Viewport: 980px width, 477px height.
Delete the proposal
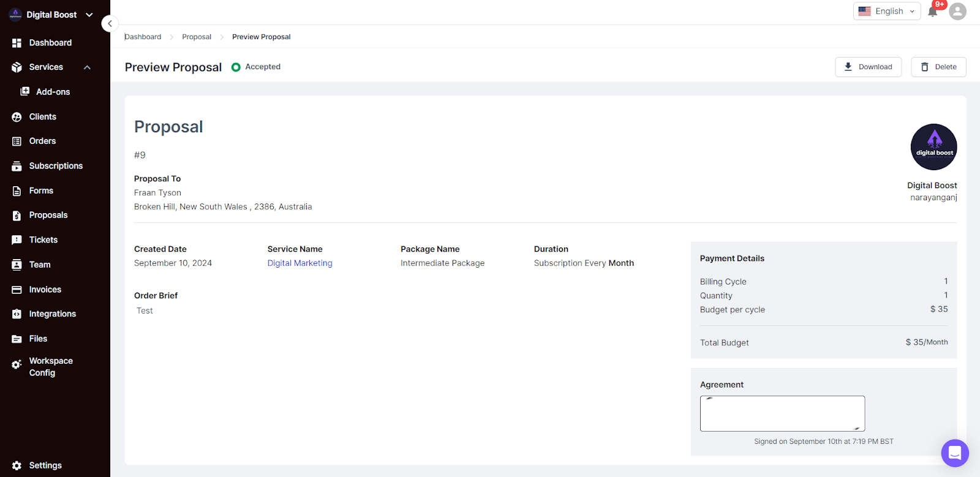(x=938, y=67)
